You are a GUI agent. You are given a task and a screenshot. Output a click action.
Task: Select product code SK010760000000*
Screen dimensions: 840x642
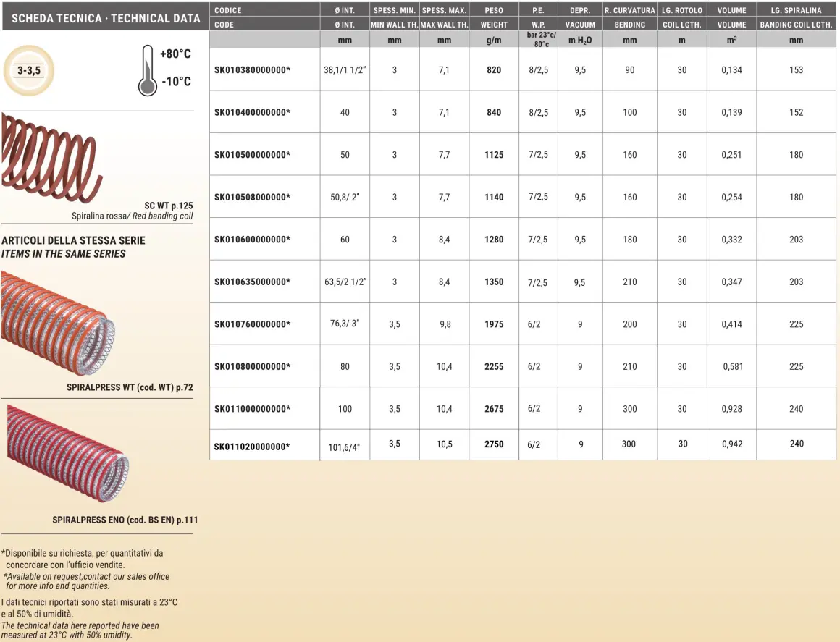tap(252, 325)
